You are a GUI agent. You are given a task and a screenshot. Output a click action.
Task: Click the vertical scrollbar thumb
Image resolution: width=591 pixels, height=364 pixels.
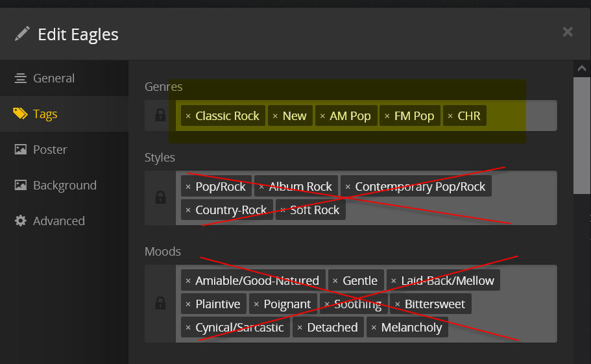581,136
